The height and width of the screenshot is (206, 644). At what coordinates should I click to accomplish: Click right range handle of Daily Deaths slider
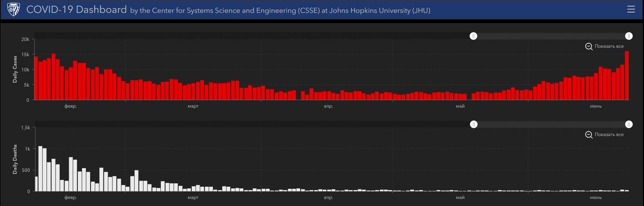coord(629,124)
